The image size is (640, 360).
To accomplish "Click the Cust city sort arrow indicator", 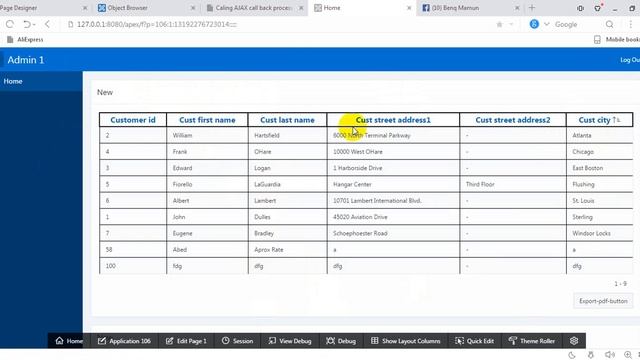I will 616,120.
